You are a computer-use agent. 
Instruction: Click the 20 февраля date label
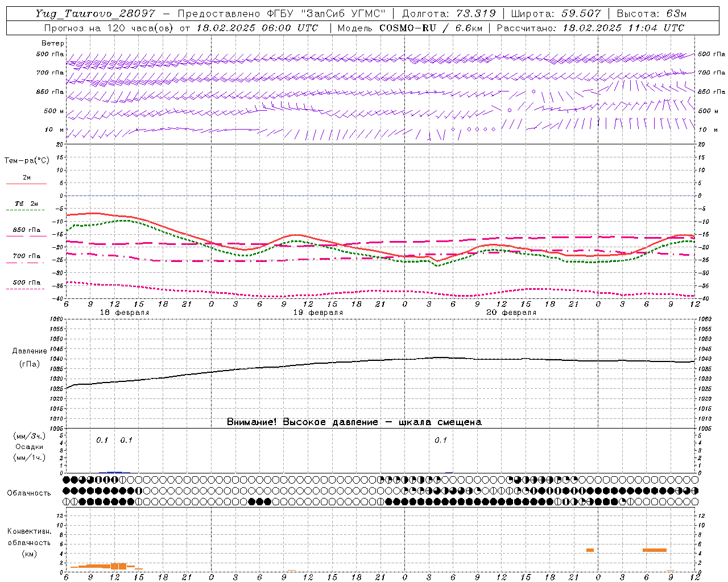511,313
